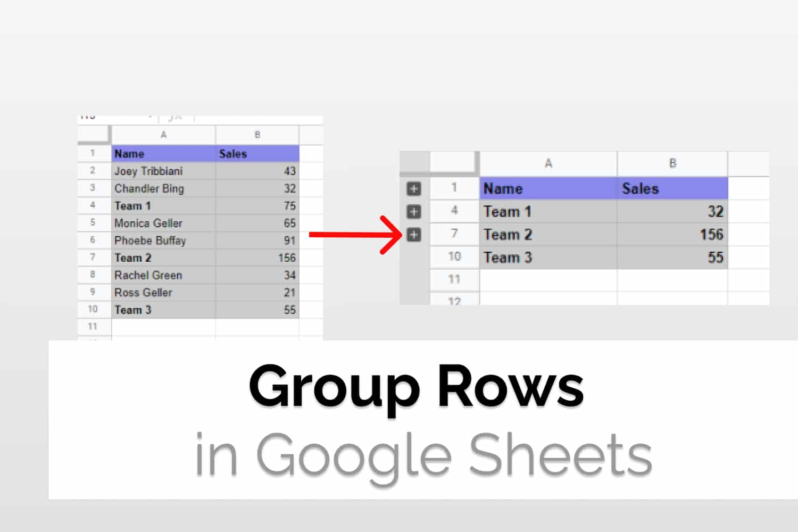
Task: Click the Name header cell in left sheet
Action: [163, 154]
